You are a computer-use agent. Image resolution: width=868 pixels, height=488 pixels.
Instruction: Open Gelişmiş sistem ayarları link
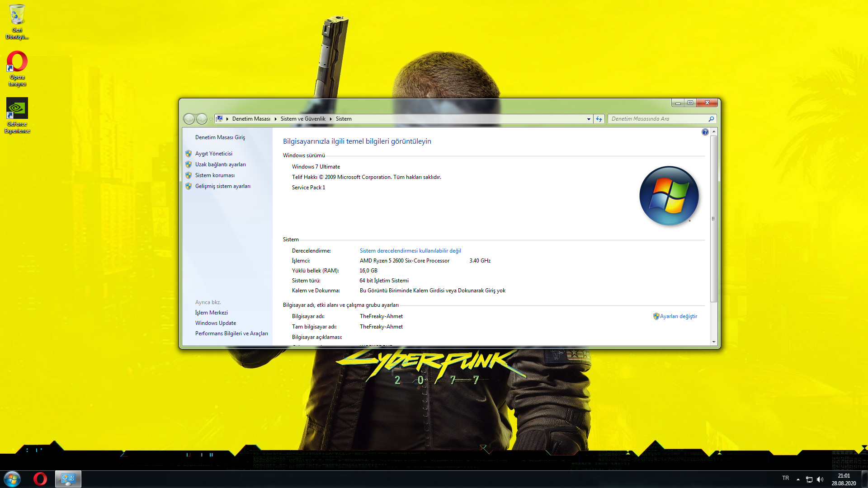(x=222, y=186)
